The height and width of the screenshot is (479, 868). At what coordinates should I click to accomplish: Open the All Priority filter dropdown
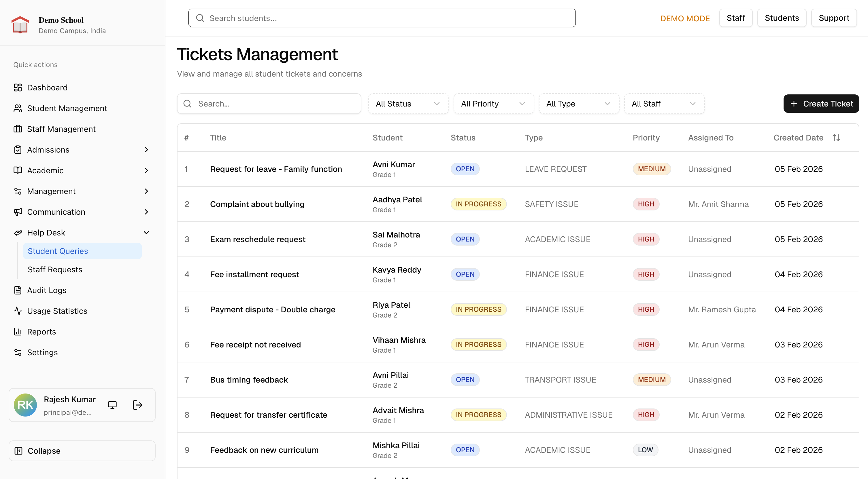click(x=493, y=104)
